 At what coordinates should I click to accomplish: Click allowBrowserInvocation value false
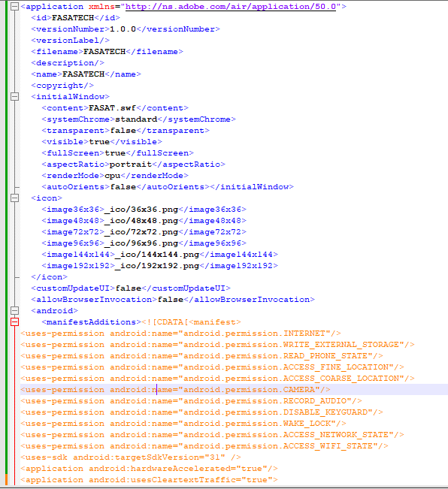(171, 300)
